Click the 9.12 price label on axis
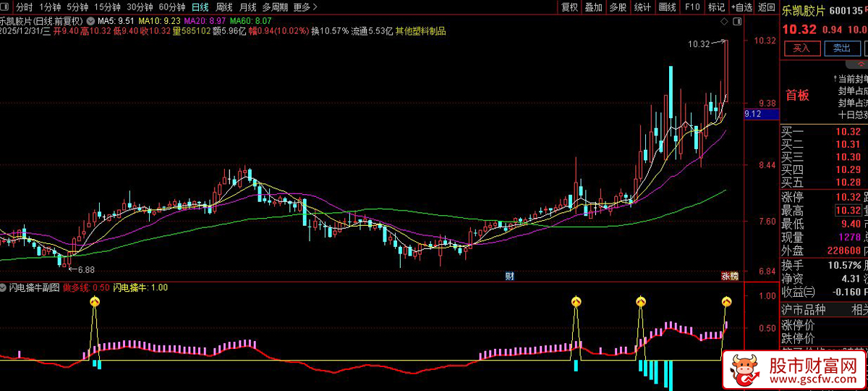This screenshot has width=868, height=391. (752, 114)
